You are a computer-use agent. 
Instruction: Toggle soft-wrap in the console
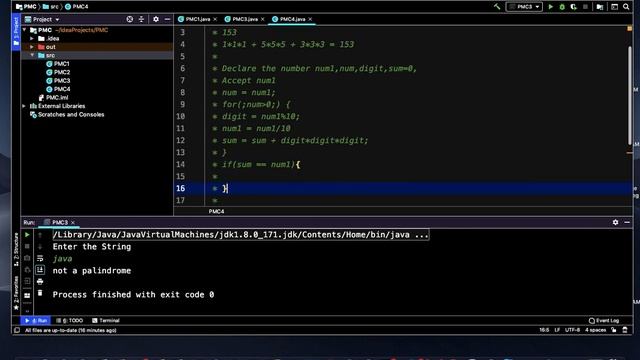click(x=40, y=258)
